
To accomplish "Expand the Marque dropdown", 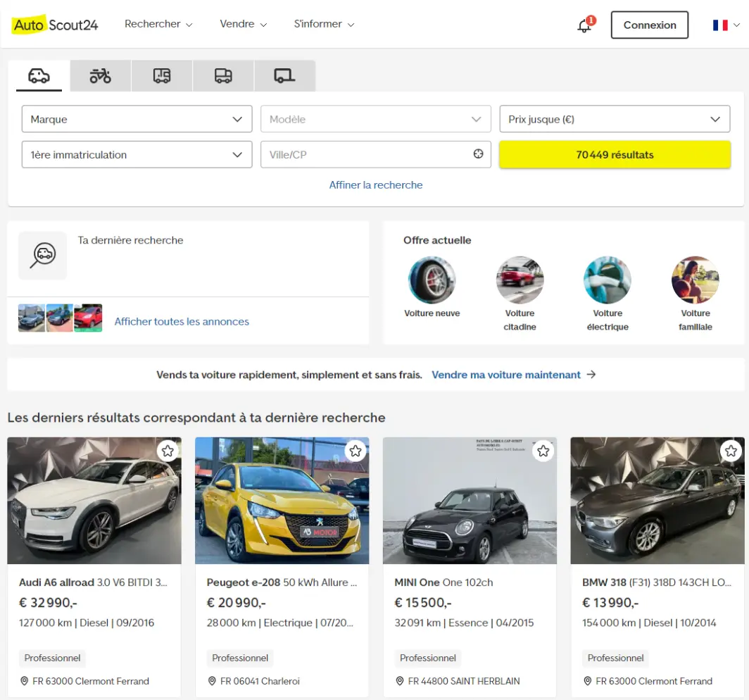I will 137,119.
